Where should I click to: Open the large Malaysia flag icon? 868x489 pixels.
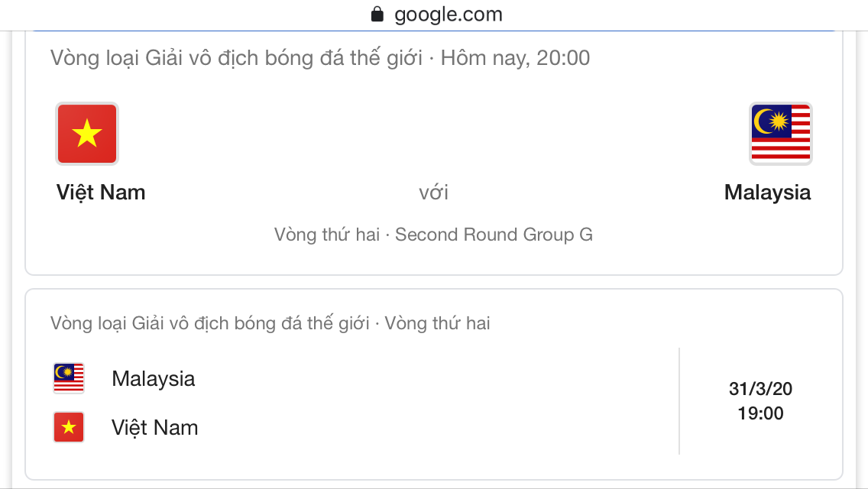tap(781, 134)
